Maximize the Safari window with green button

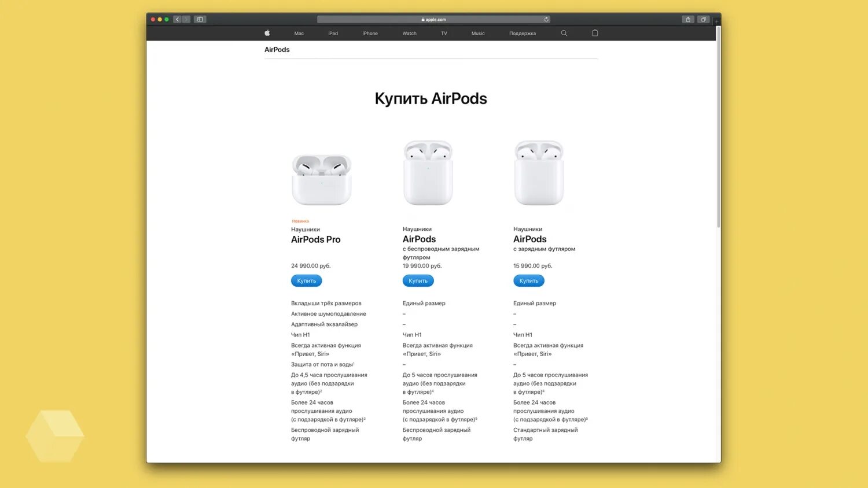click(167, 19)
